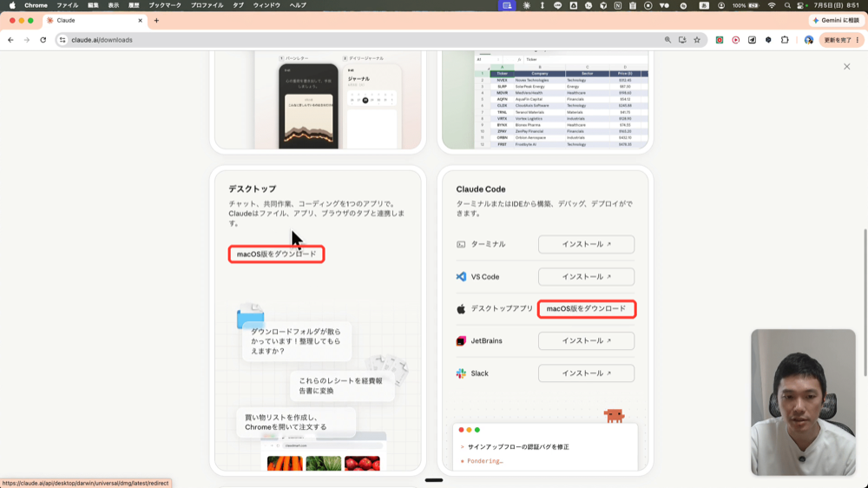The height and width of the screenshot is (488, 868).
Task: Click the terminal icon beside ターミナル
Action: pos(461,244)
